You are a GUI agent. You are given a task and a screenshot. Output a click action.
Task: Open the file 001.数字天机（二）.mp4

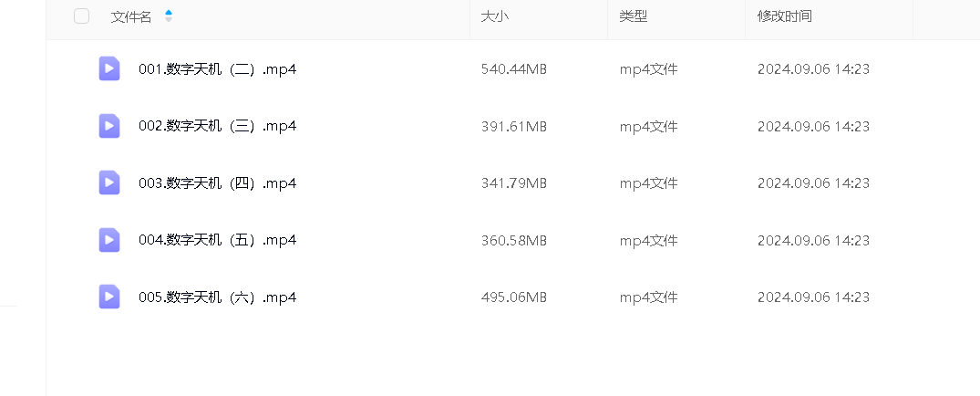(217, 68)
